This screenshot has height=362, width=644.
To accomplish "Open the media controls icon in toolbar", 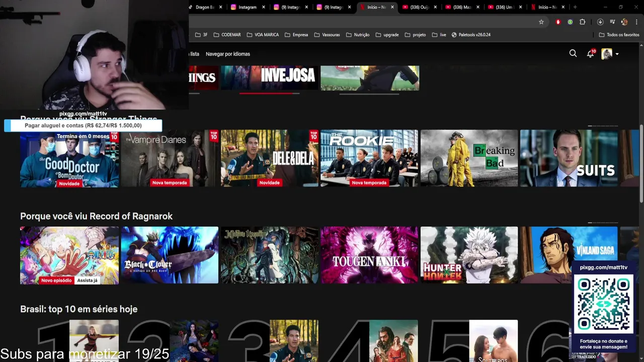I will click(x=612, y=22).
